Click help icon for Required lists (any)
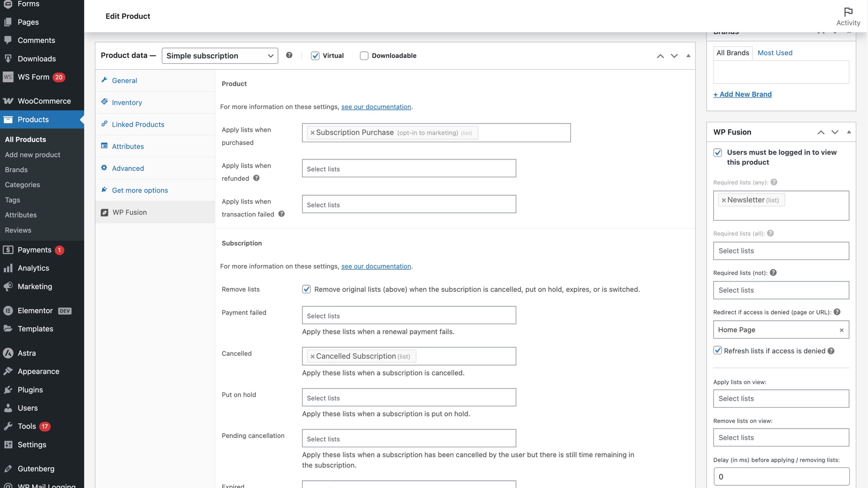The height and width of the screenshot is (488, 868). [x=774, y=182]
